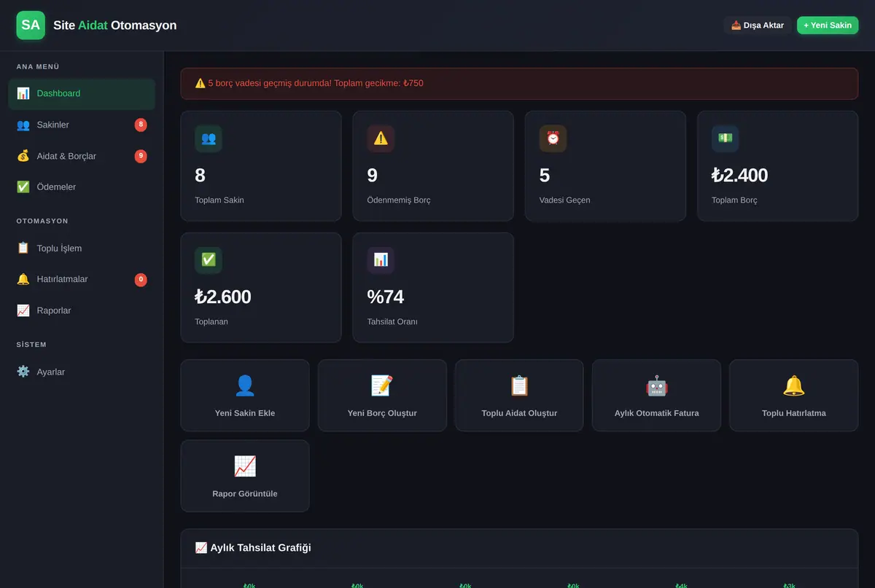Click the Dışa Aktar export button

coord(757,26)
